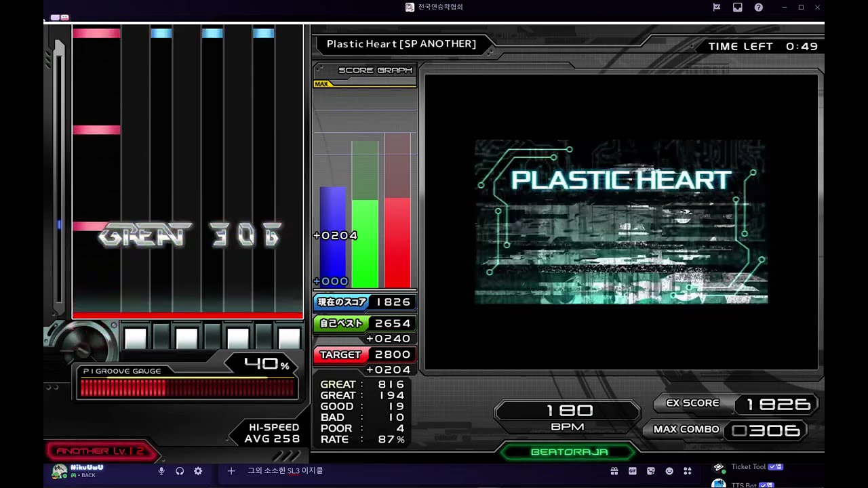
Task: Open the emoji picker
Action: pos(669,471)
